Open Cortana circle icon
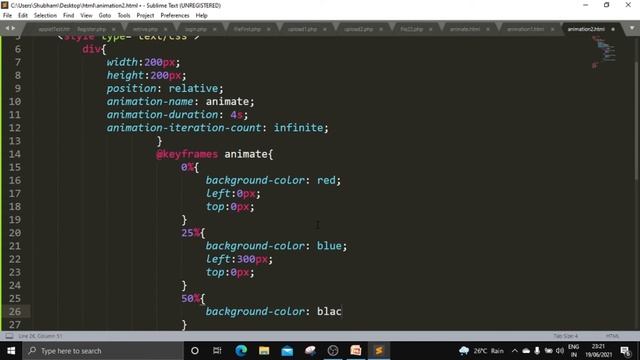The image size is (640, 360). pos(195,351)
